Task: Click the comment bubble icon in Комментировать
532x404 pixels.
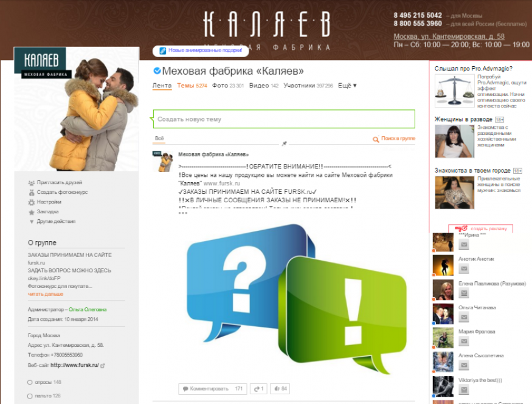Action: pos(185,389)
